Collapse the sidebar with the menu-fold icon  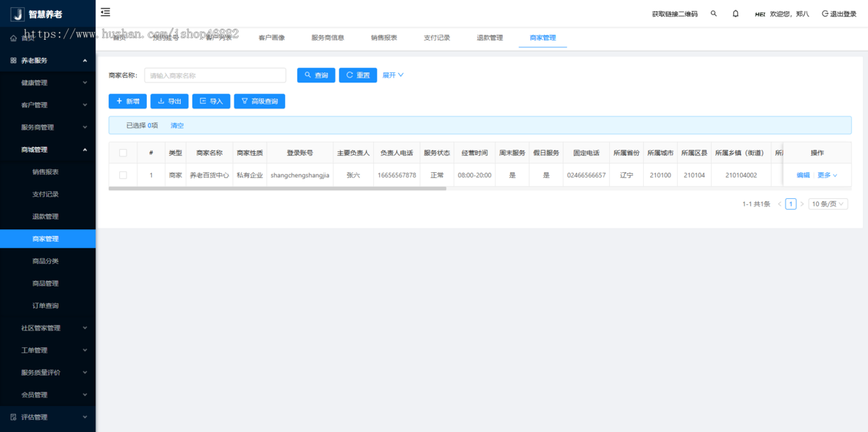[x=106, y=12]
